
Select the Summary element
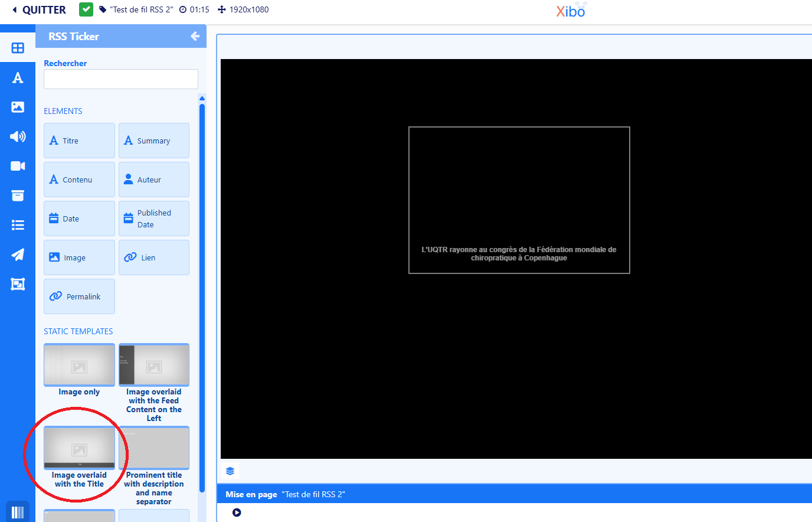154,141
